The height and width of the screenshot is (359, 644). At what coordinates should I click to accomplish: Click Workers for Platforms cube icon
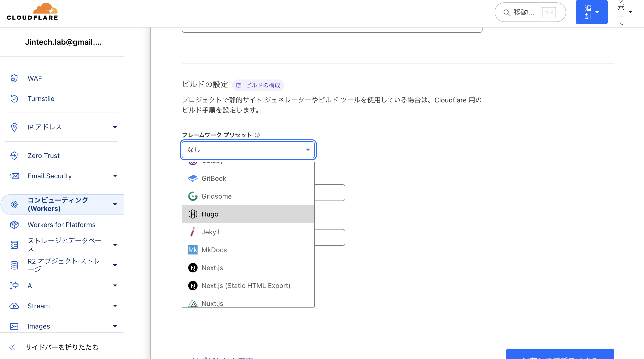(14, 225)
